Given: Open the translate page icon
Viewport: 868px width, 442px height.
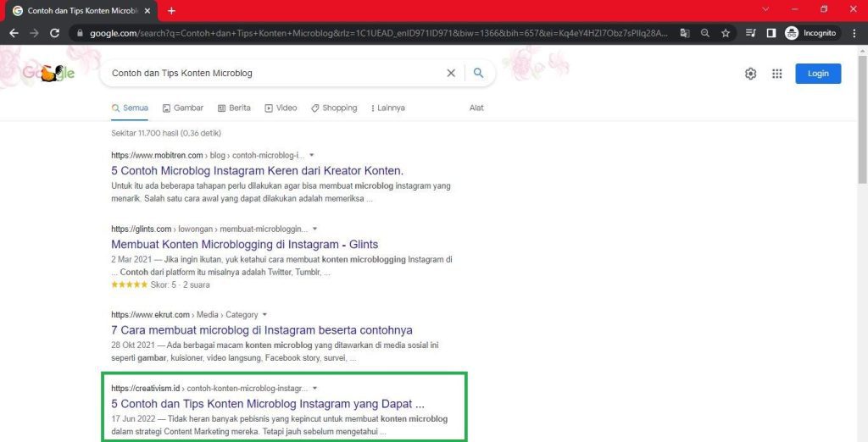Looking at the screenshot, I should click(x=685, y=33).
